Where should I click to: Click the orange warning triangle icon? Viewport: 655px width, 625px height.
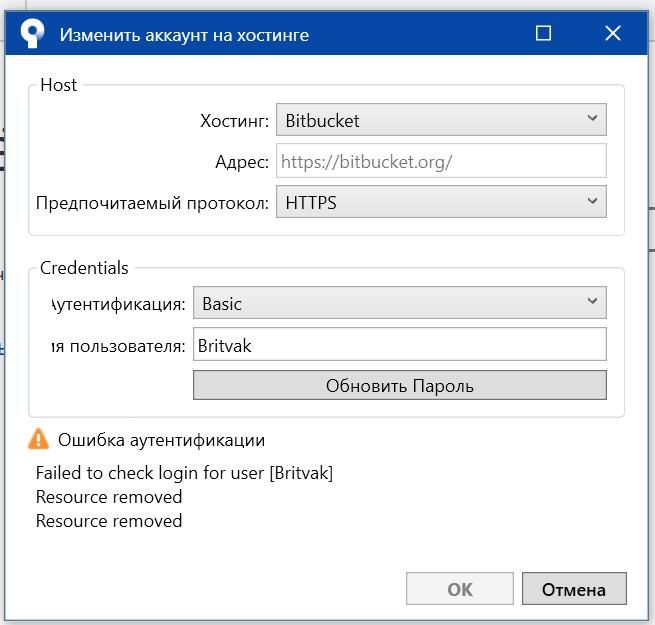click(x=38, y=439)
